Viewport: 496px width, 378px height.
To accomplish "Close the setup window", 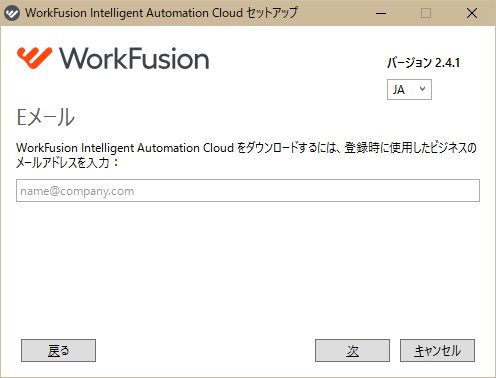I will [472, 13].
